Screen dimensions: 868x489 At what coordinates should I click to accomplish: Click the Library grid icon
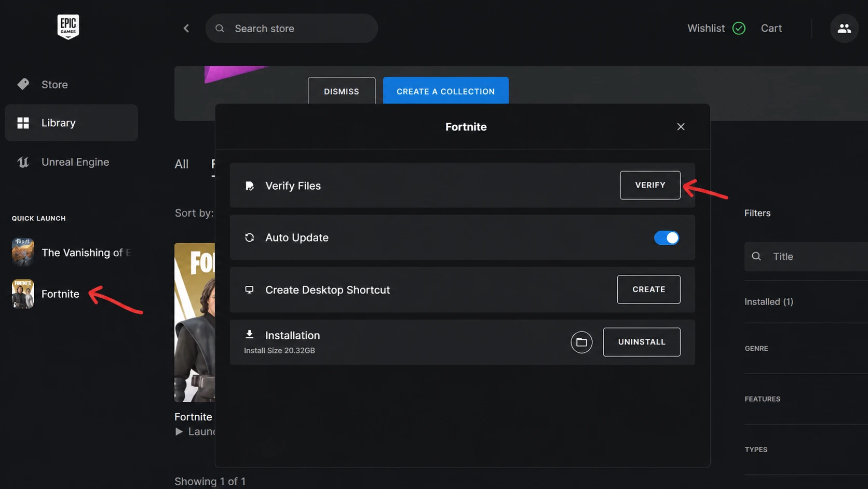point(23,123)
